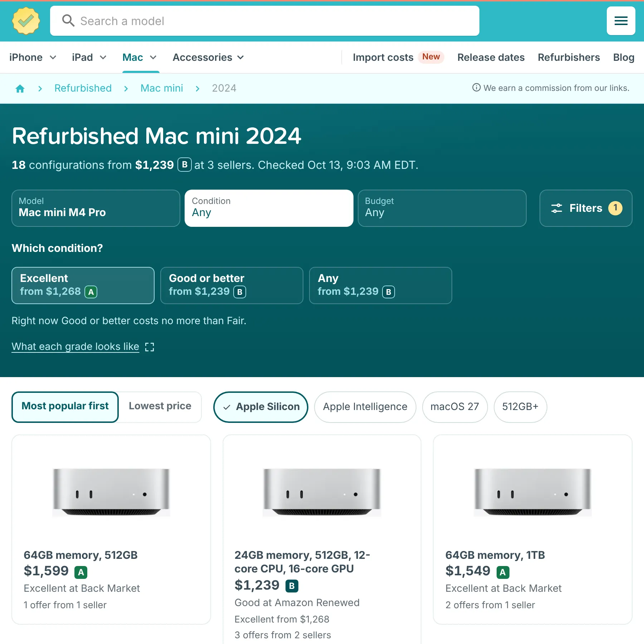Enable the macOS 27 filter chip
Viewport: 644px width, 644px height.
pyautogui.click(x=455, y=407)
